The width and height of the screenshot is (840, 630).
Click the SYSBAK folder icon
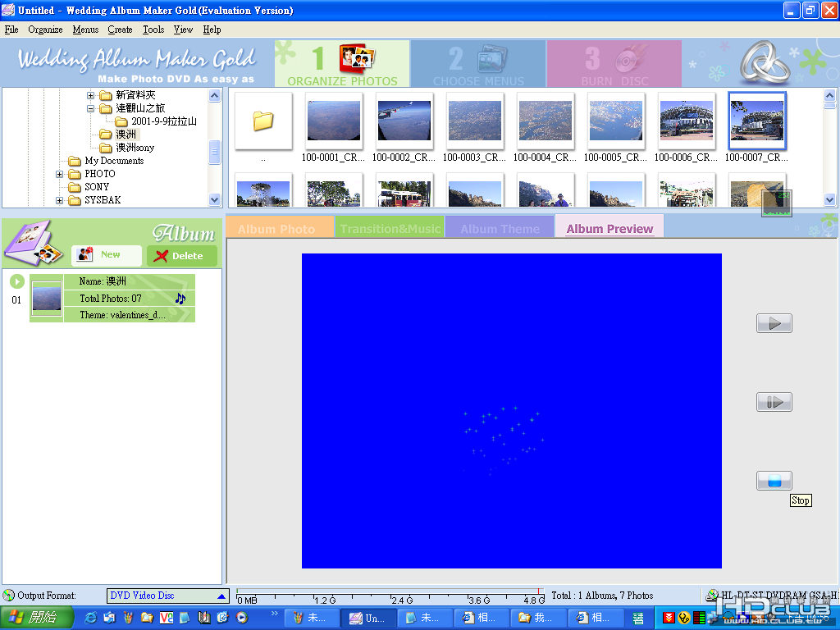(75, 200)
